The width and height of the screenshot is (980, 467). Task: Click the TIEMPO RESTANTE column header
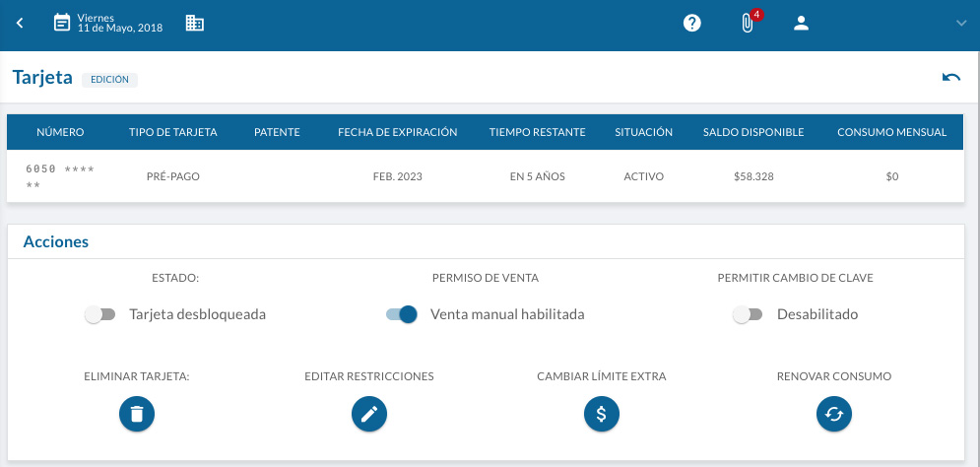538,133
